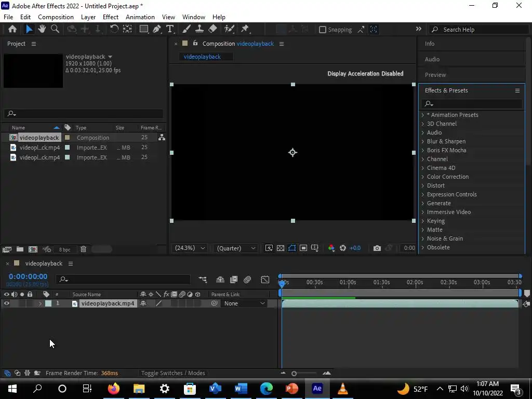Image resolution: width=532 pixels, height=399 pixels.
Task: Click the layer 1 label color swatch
Action: 48,303
